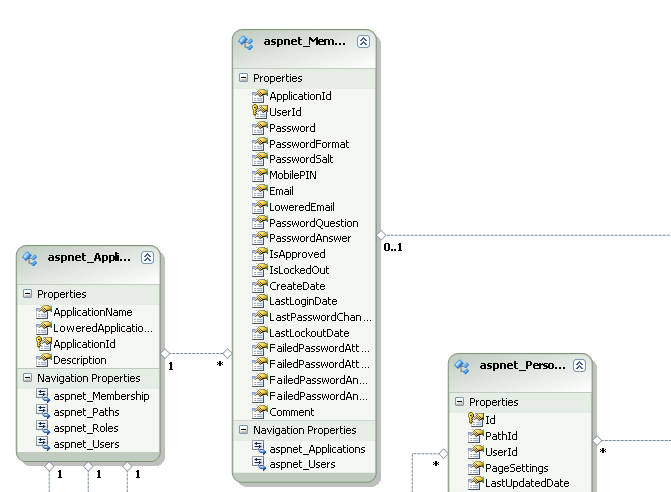Click the entity icon of aspnet_Perso... header
671x492 pixels.
click(x=462, y=366)
